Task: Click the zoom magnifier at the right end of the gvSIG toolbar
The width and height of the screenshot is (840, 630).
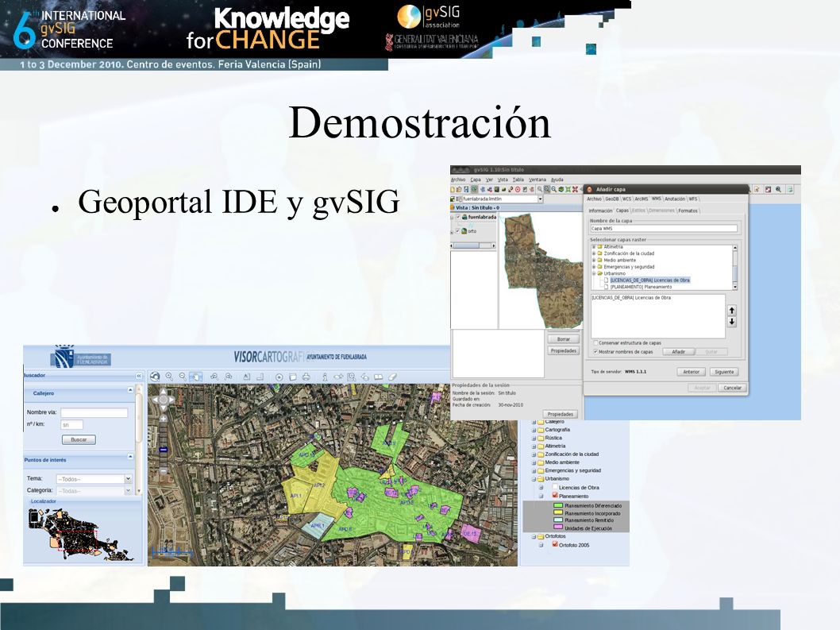Action: pyautogui.click(x=778, y=189)
